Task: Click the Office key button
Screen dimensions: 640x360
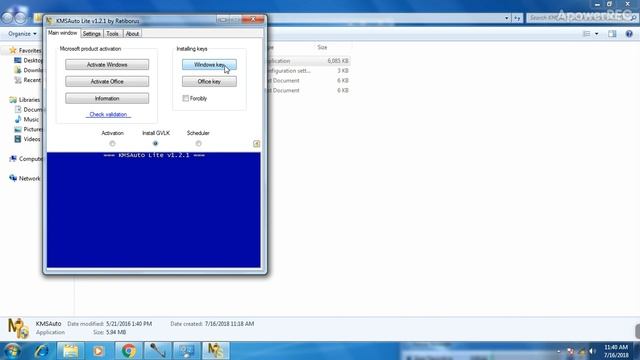Action: [209, 81]
